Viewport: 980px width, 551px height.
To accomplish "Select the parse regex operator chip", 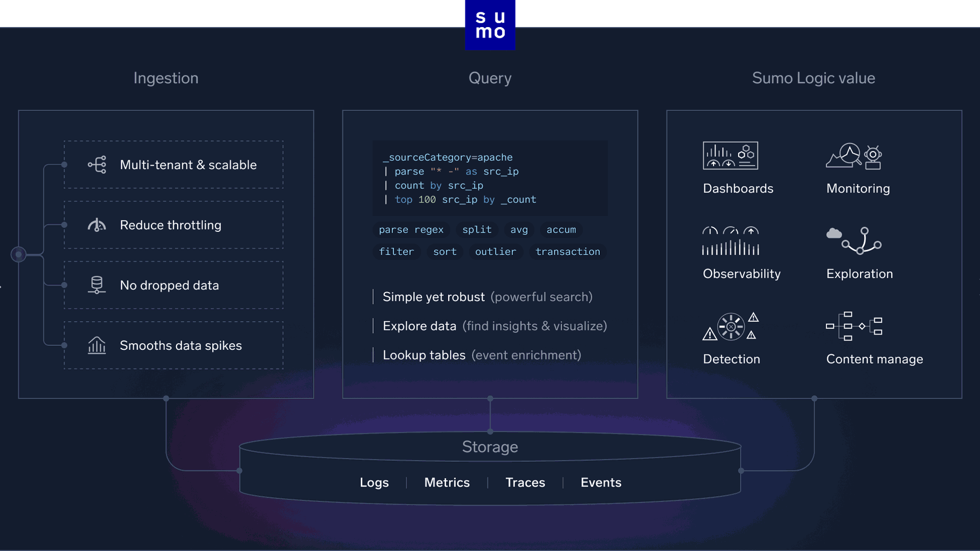I will point(411,230).
